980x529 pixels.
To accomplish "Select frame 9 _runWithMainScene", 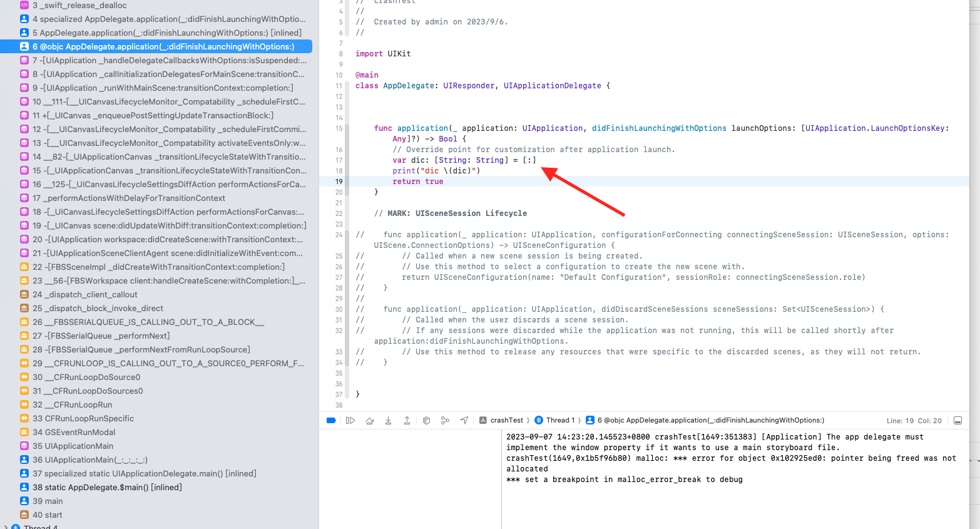I will (156, 88).
